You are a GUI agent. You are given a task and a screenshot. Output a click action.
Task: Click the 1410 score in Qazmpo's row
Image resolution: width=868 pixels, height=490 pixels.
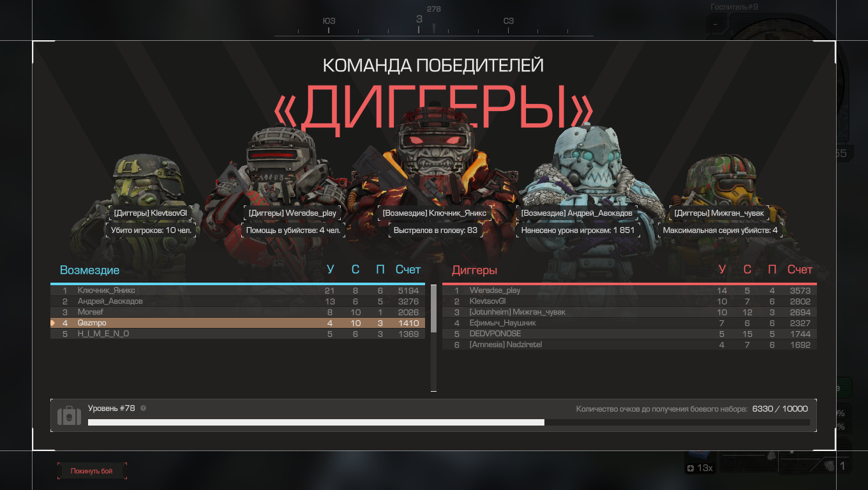(x=408, y=323)
